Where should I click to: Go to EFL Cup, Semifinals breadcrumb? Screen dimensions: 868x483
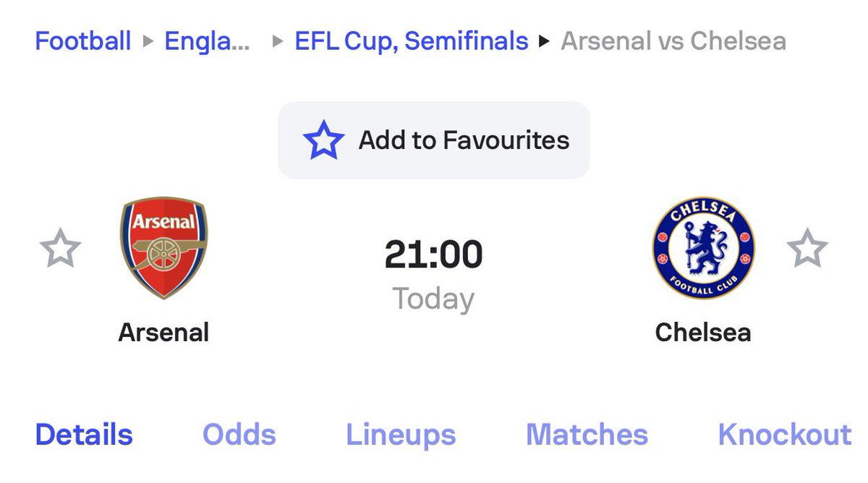click(412, 40)
